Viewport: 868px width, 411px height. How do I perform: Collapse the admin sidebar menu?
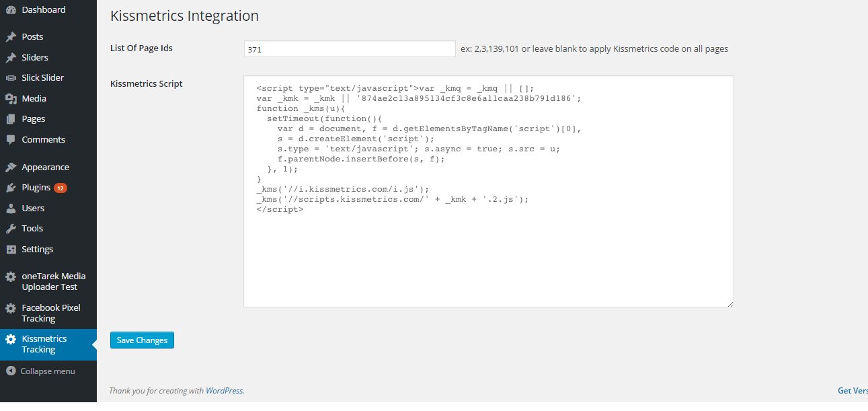(x=48, y=371)
